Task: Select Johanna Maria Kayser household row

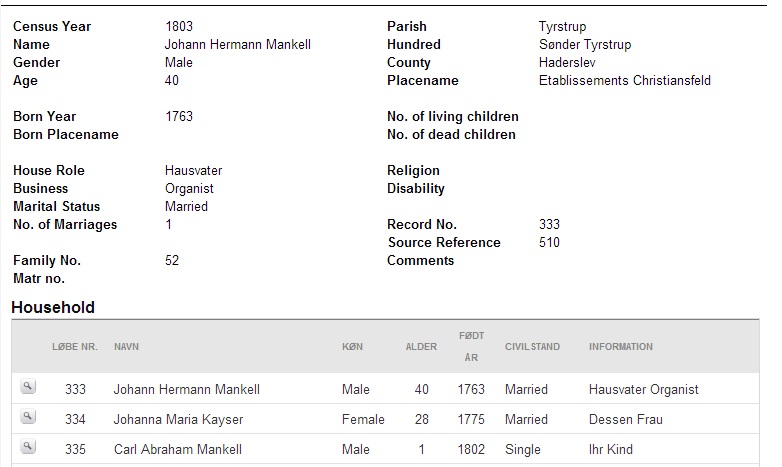Action: tap(385, 419)
